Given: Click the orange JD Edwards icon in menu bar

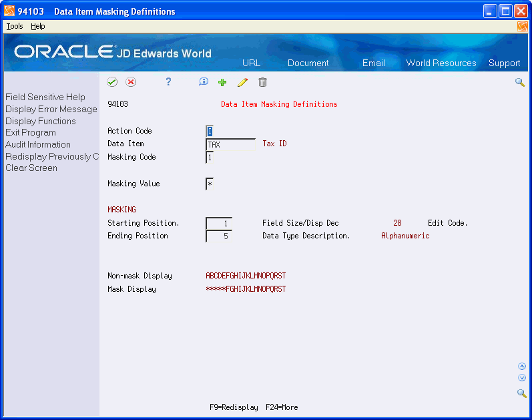Looking at the screenshot, I should click(523, 27).
